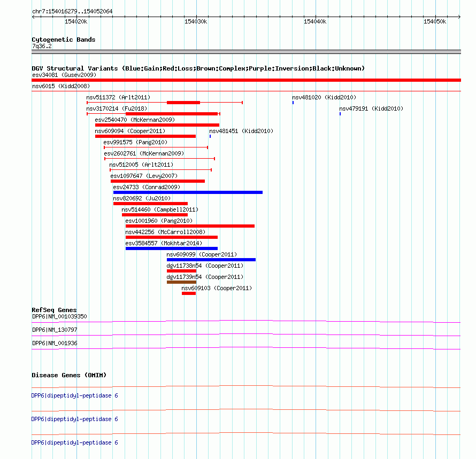Click the small blue nsv481020 marker
Image resolution: width=476 pixels, height=459 pixels.
tap(293, 103)
